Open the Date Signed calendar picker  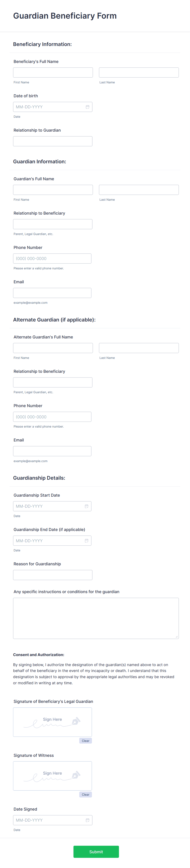(87, 820)
